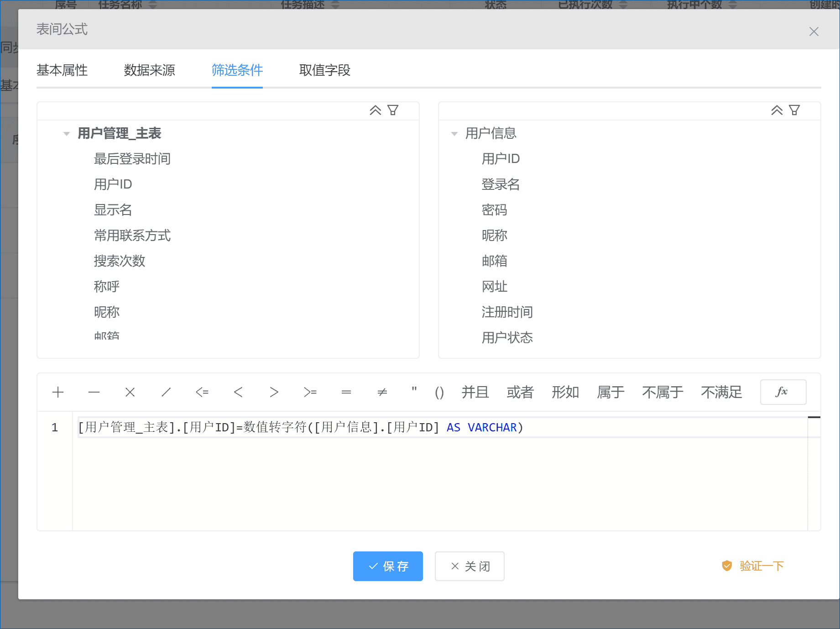This screenshot has height=629, width=840.
Task: Insert double quote symbol
Action: 414,390
